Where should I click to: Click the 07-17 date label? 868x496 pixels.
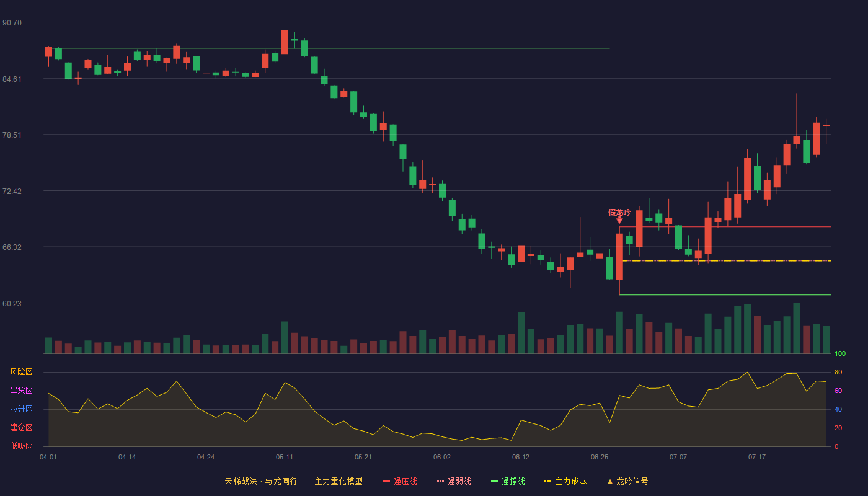pos(757,457)
